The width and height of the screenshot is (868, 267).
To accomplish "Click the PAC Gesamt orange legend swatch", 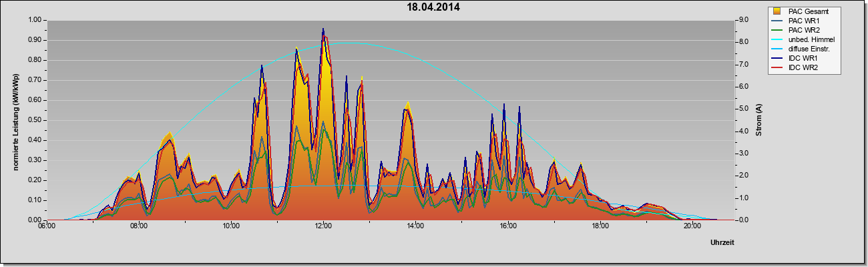I will [x=779, y=11].
